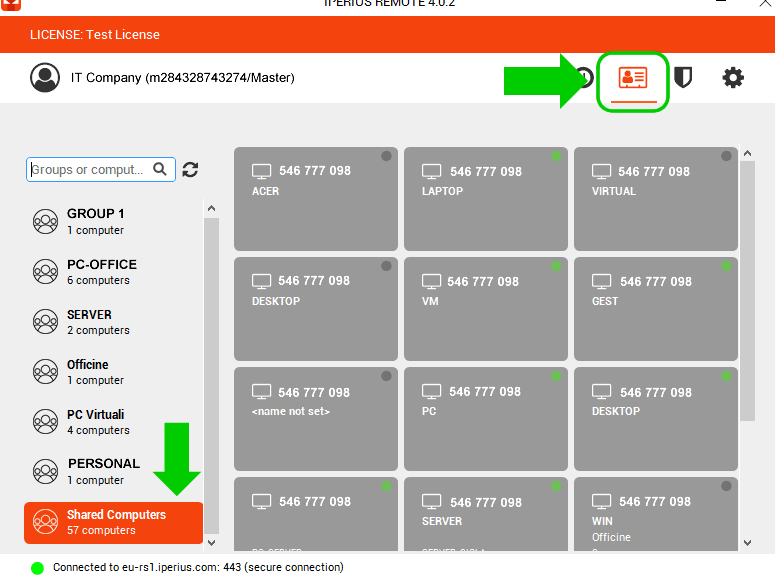775x576 pixels.
Task: Click the GROUP 1 group icon
Action: (x=45, y=222)
